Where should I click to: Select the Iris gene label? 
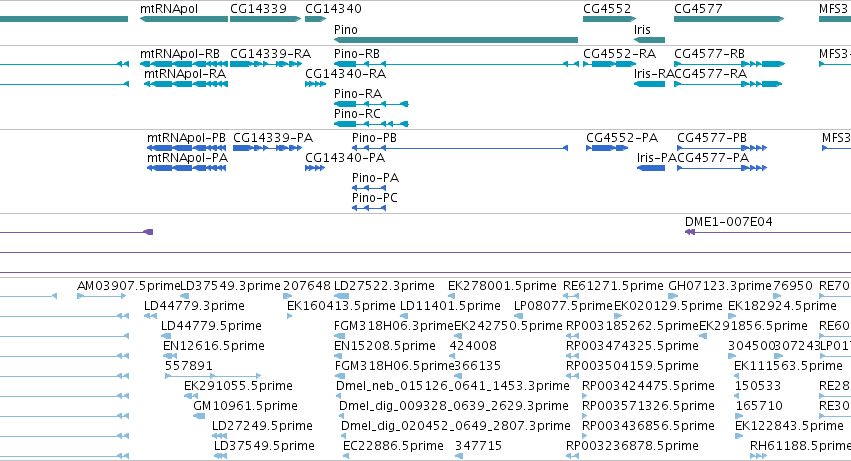pyautogui.click(x=642, y=30)
